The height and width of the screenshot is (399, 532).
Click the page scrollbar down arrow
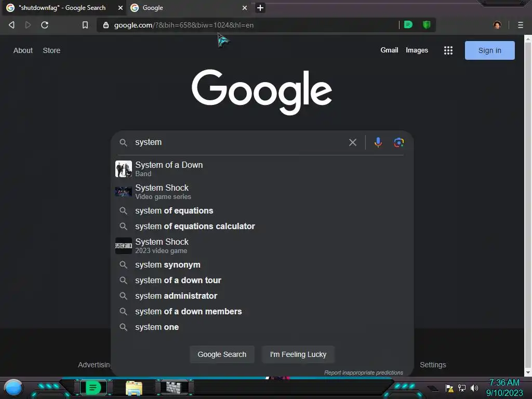(528, 373)
